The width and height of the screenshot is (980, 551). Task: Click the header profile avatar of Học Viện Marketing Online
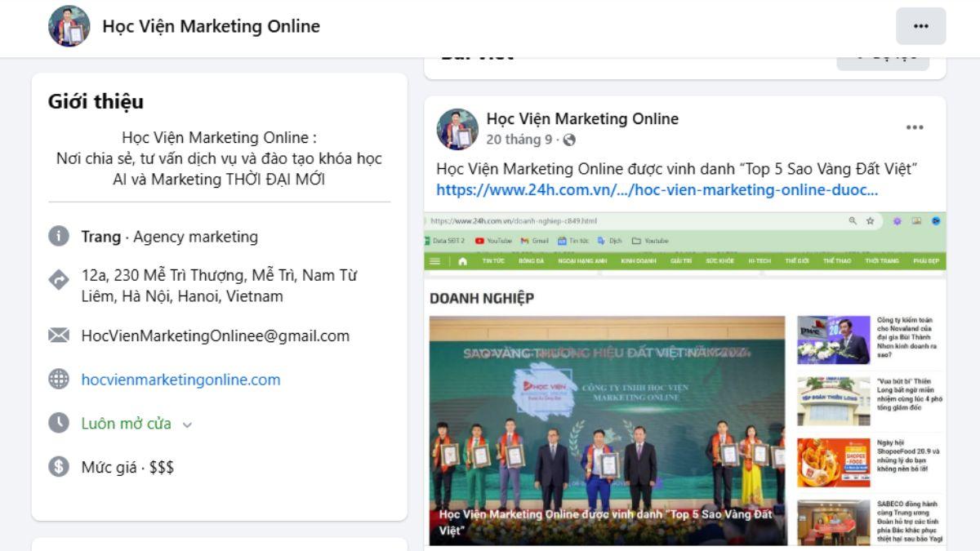[69, 26]
